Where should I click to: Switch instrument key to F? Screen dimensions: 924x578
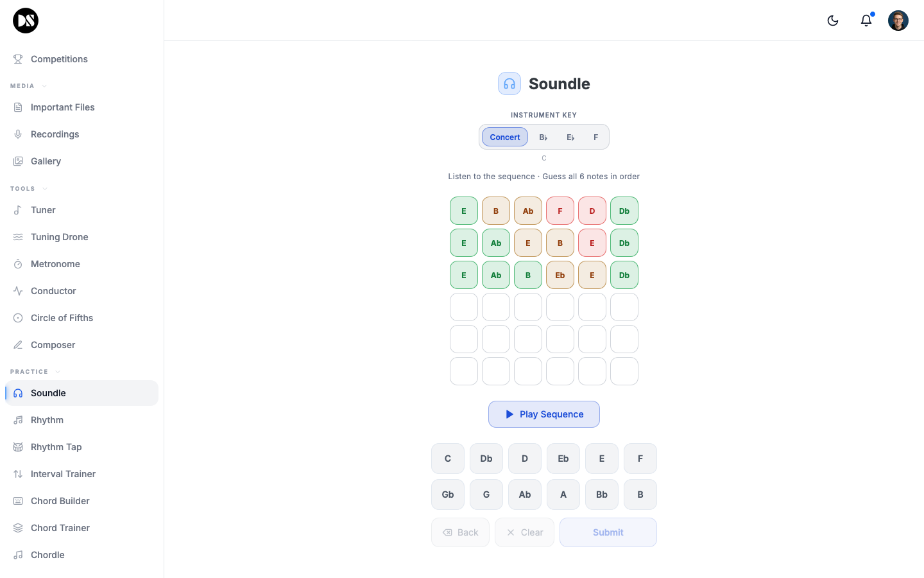595,137
